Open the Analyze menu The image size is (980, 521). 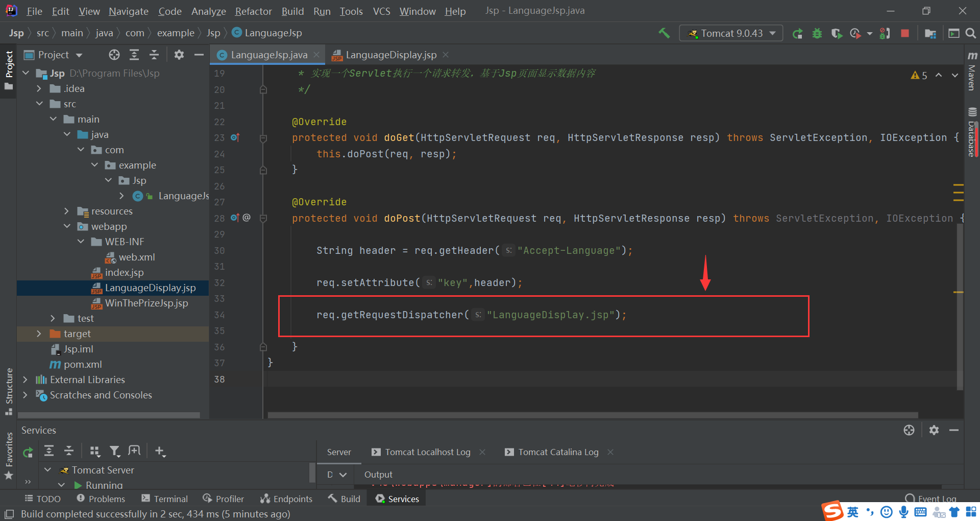208,11
